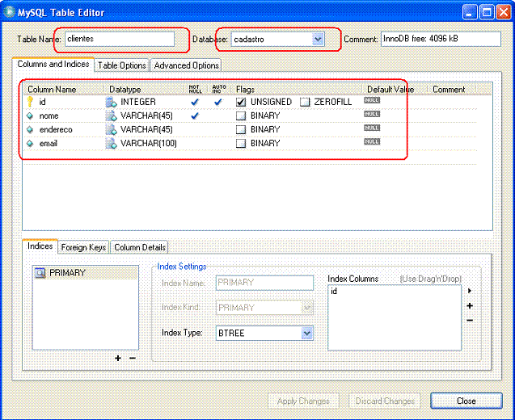Click the MySQL Table Editor title bar icon
This screenshot has height=420, width=515.
pos(9,12)
